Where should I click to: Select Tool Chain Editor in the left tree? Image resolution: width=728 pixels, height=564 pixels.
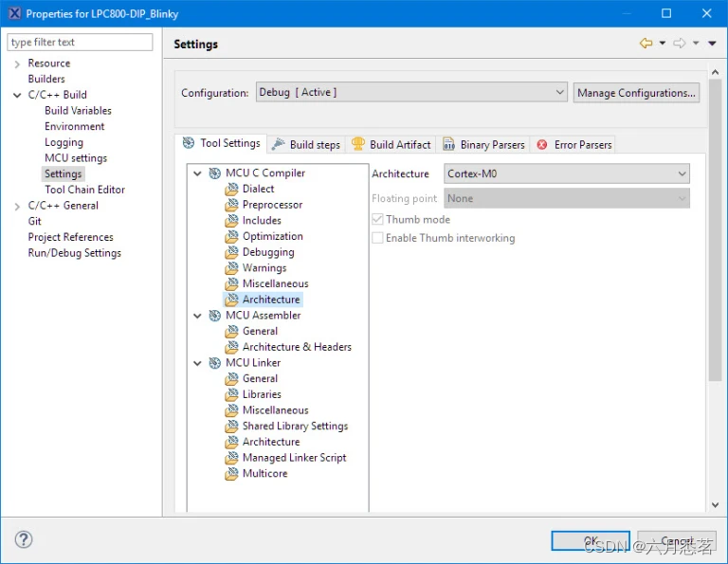[84, 190]
